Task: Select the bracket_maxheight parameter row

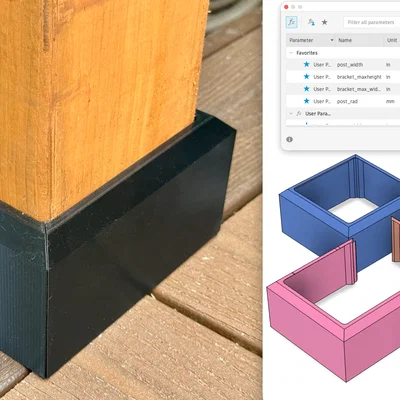Action: [343, 77]
